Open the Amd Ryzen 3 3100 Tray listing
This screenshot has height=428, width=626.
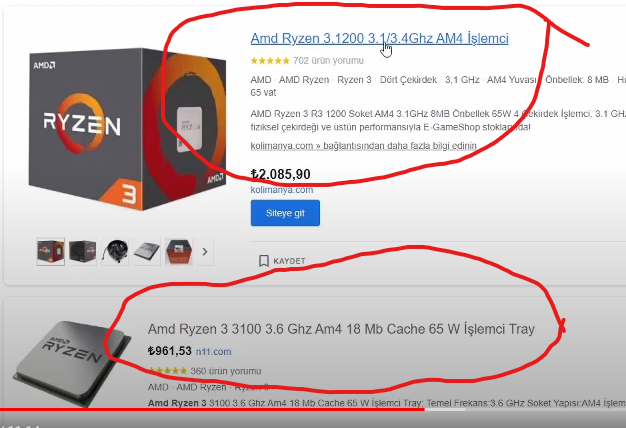[341, 329]
